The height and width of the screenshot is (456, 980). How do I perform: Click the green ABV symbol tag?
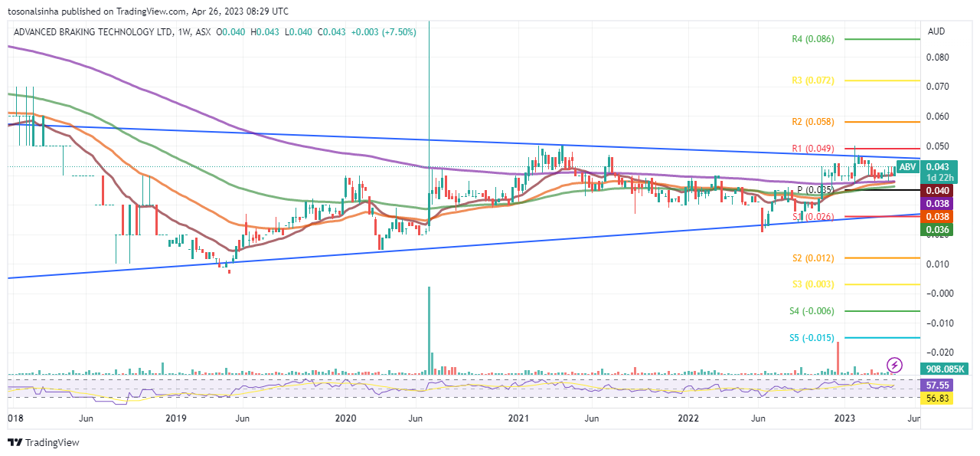(x=907, y=167)
